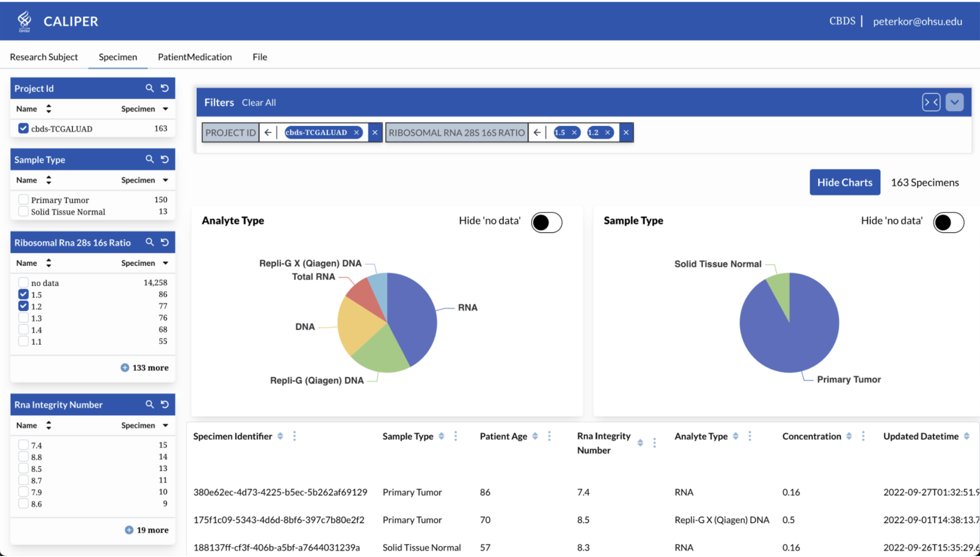Search within Ribosomal Rna 28s 16s Ratio facet
Image resolution: width=980 pixels, height=557 pixels.
point(149,242)
